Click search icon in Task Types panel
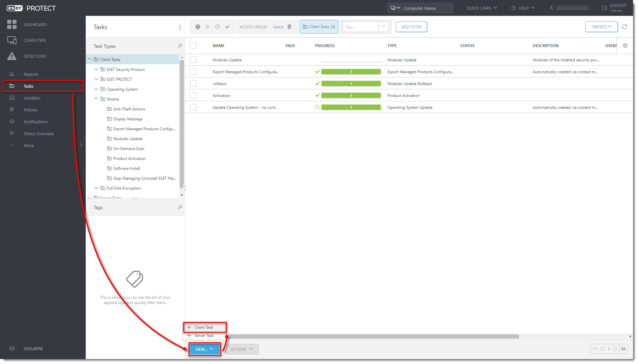 [180, 46]
